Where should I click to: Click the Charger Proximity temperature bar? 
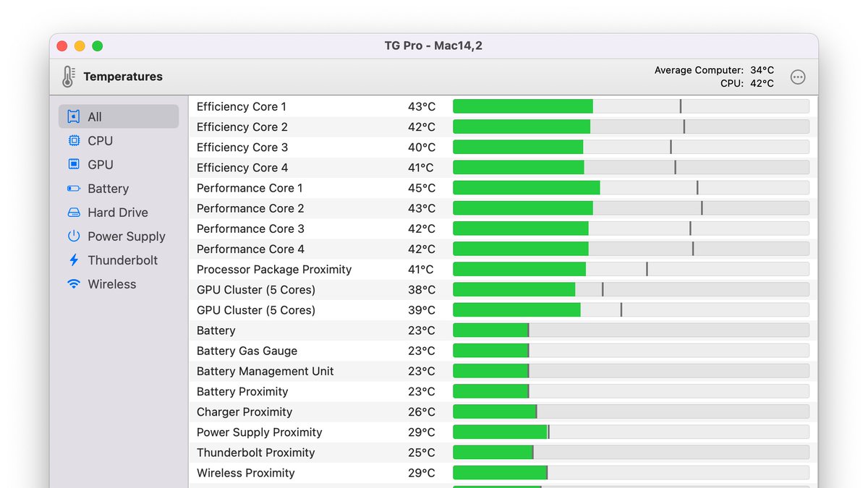pyautogui.click(x=631, y=411)
